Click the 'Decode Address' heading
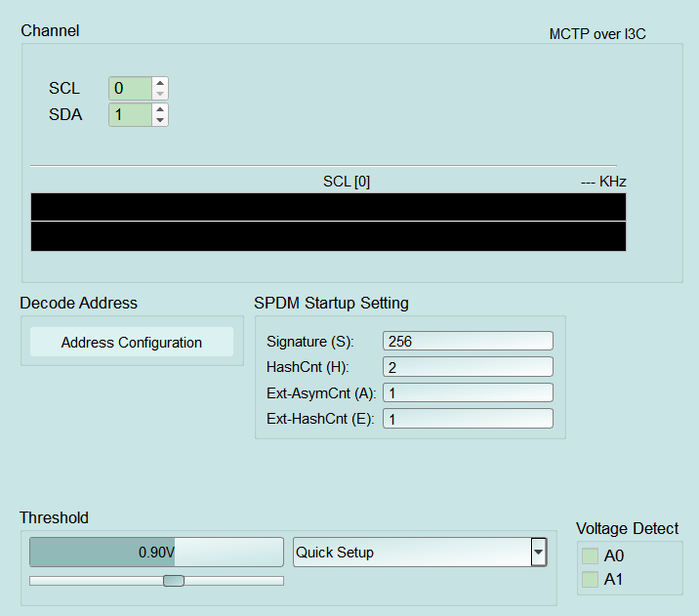The width and height of the screenshot is (699, 616). [x=78, y=303]
